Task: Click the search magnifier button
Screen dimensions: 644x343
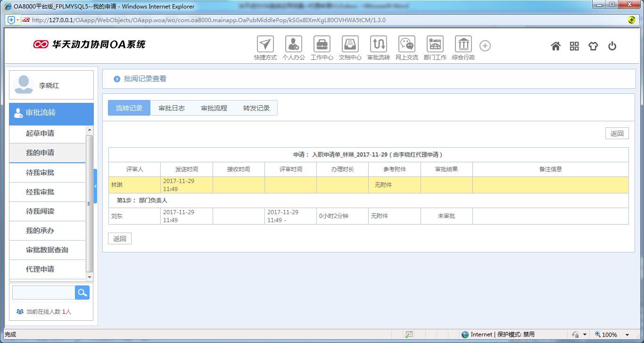Action: tap(82, 293)
